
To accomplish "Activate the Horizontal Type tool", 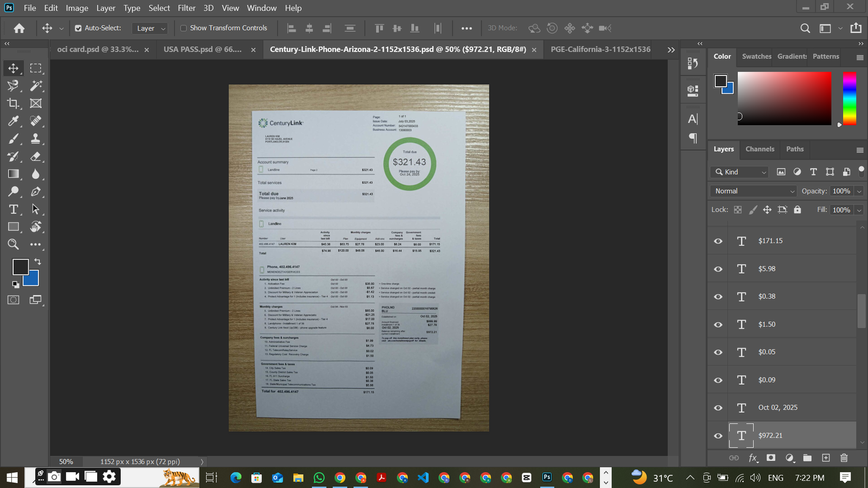I will point(14,209).
